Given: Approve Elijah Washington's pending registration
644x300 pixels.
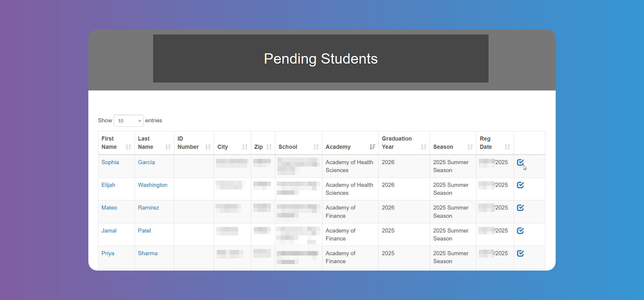Looking at the screenshot, I should 520,185.
